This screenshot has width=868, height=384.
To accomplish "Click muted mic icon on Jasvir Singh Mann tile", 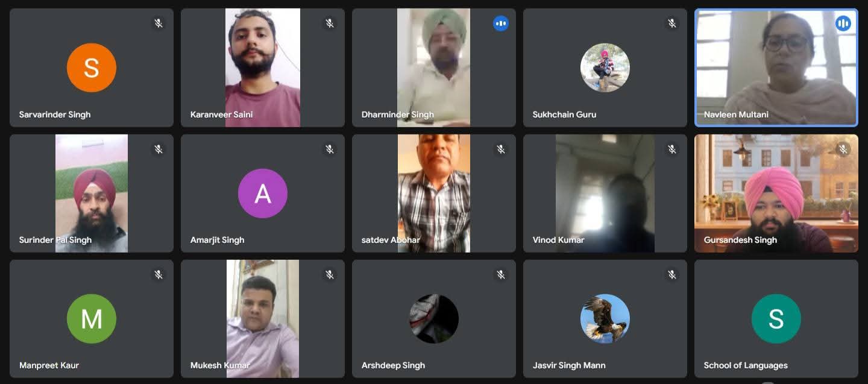I will (672, 274).
